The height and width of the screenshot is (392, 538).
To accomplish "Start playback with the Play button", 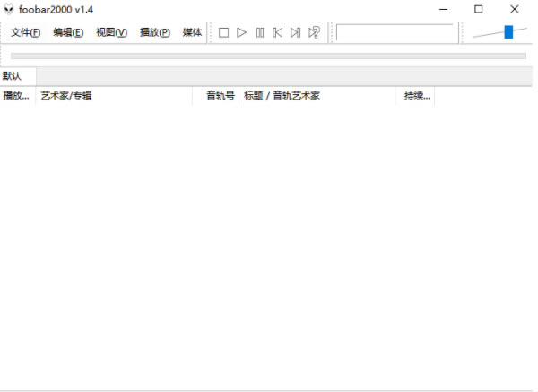I will coord(241,32).
